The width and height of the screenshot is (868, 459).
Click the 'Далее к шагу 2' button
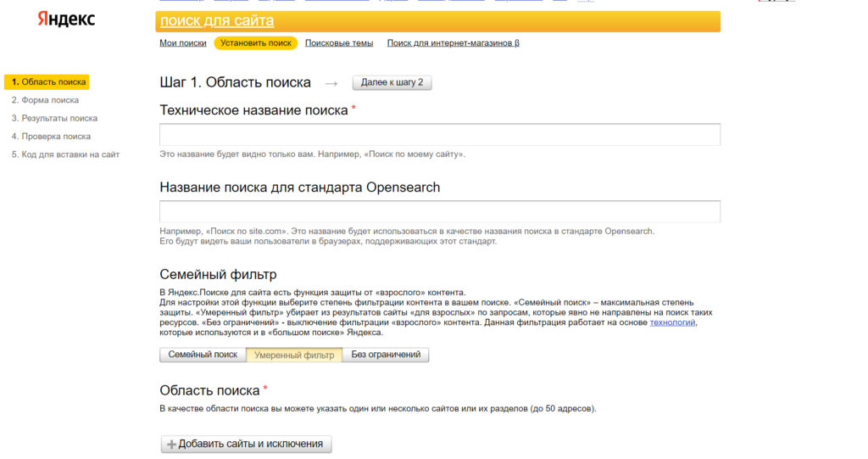pyautogui.click(x=392, y=82)
